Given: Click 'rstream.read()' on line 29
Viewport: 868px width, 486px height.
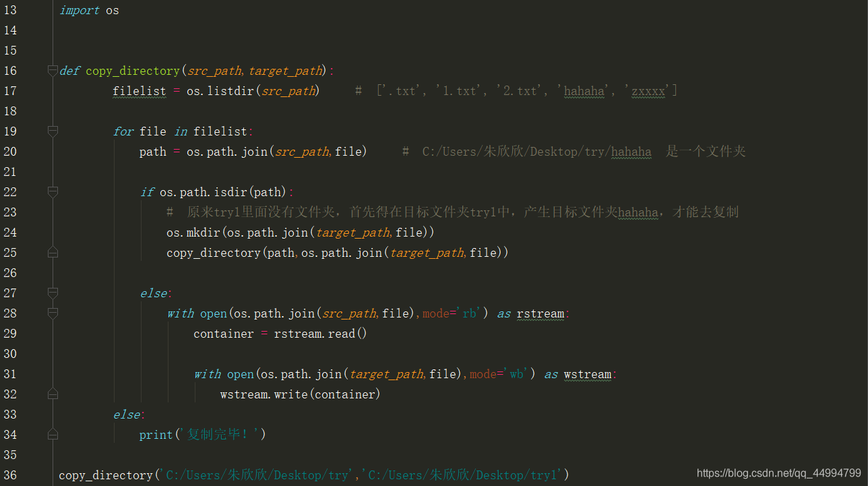Looking at the screenshot, I should [321, 334].
